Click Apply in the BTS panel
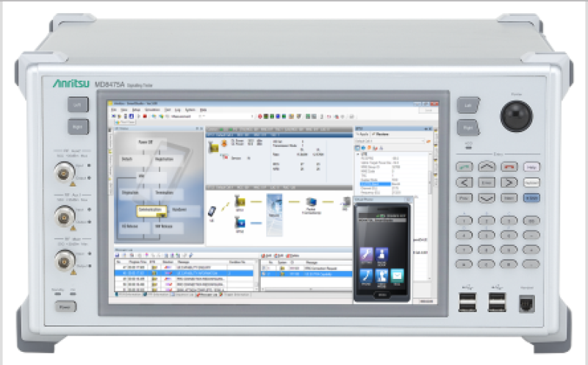Screen dimensions: 588x365 point(362,134)
